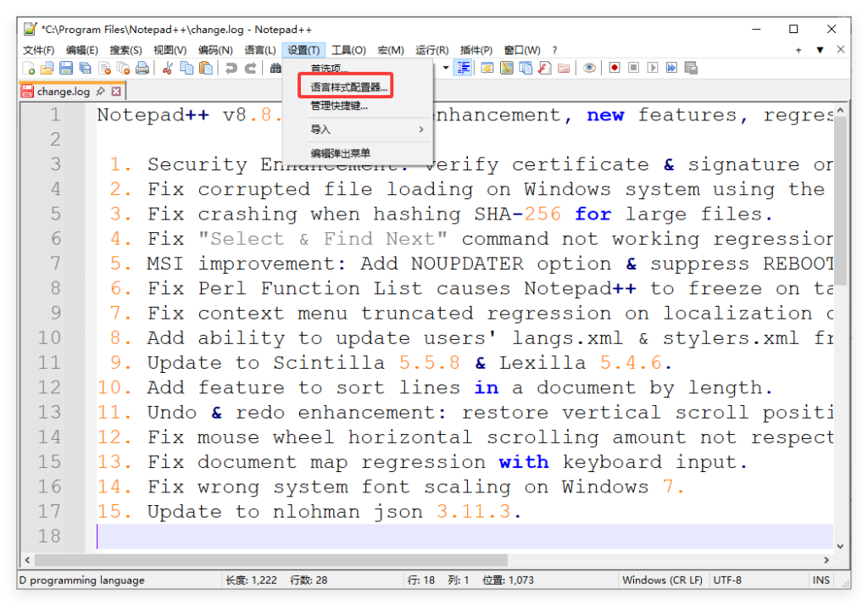Click the Undo arrow icon
Screen dimensions: 868x606
pos(231,68)
